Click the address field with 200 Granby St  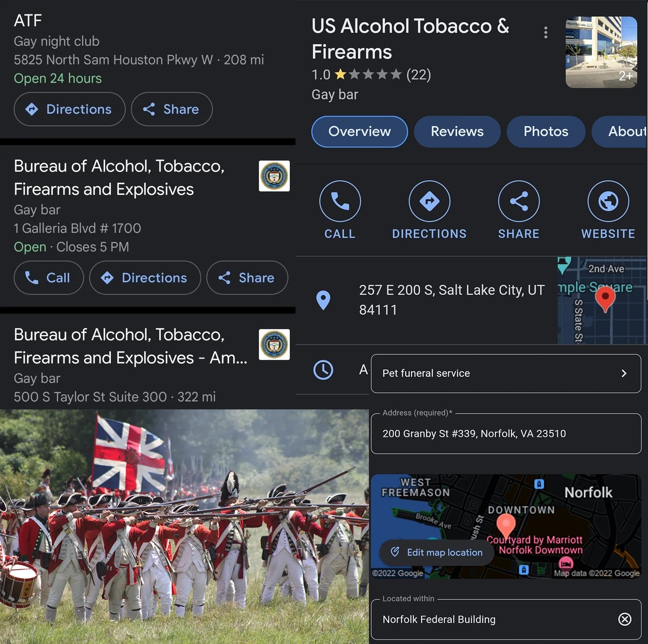tap(505, 434)
